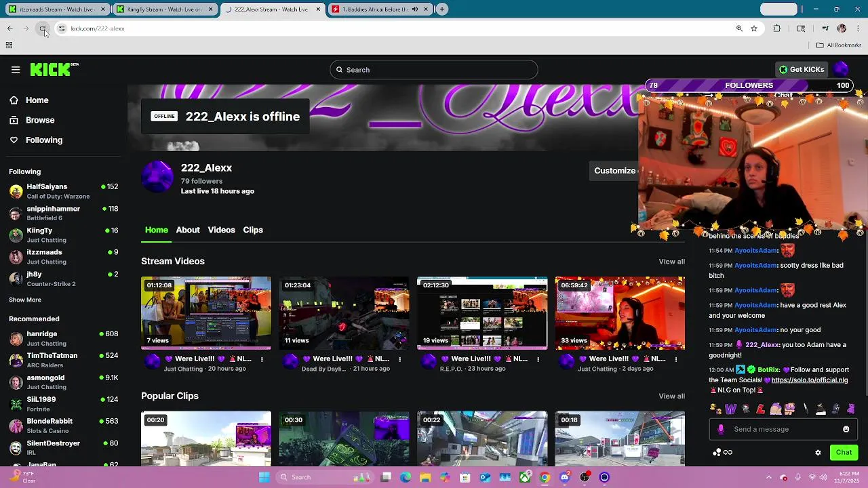This screenshot has height=488, width=868.
Task: Mute the Baddies Africa browser tab
Action: 416,9
